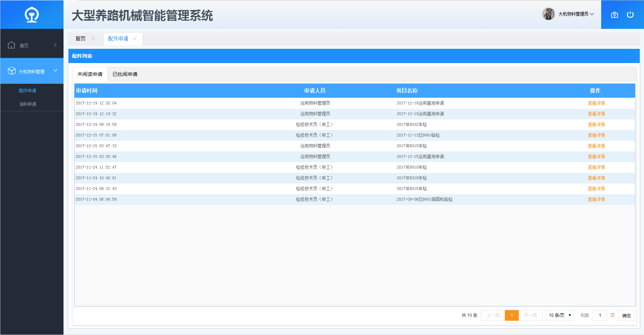View details of 2017年DG32年检 request
Image resolution: width=644 pixels, height=335 pixels.
[x=596, y=124]
